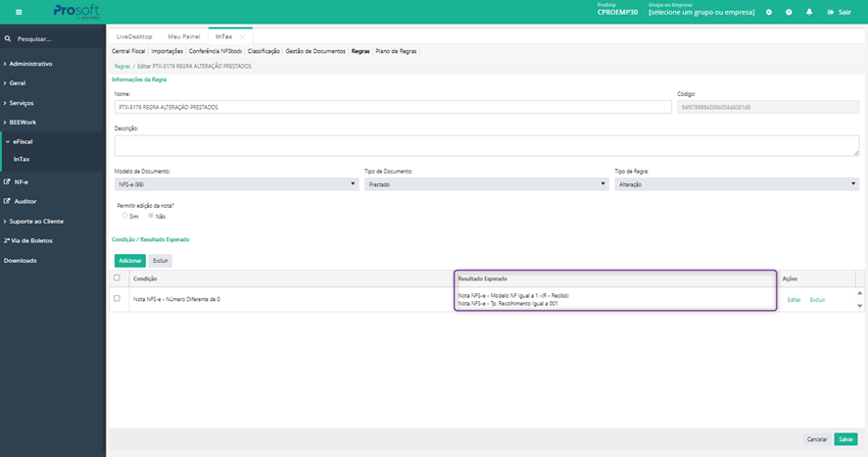Select the Não radio button
Screen dimensions: 868x457
[151, 216]
